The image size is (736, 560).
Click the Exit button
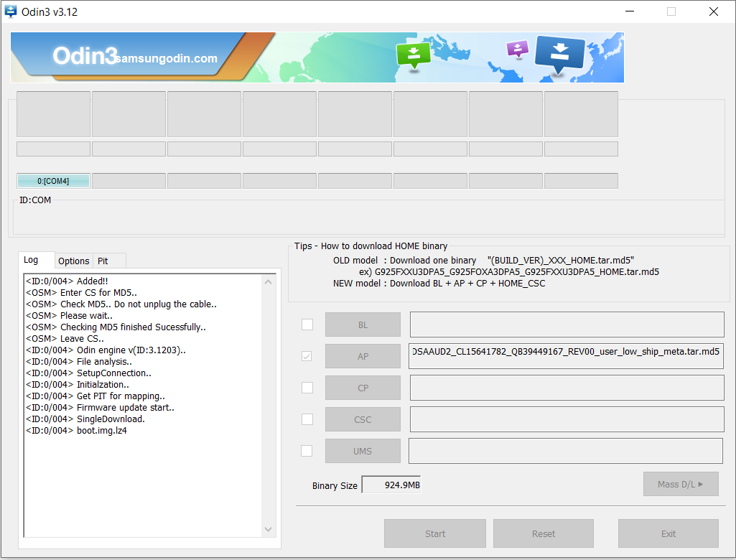point(669,533)
